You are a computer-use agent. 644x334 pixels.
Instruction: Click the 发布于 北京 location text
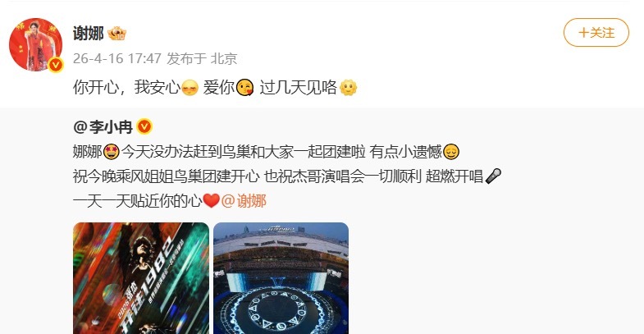point(202,58)
